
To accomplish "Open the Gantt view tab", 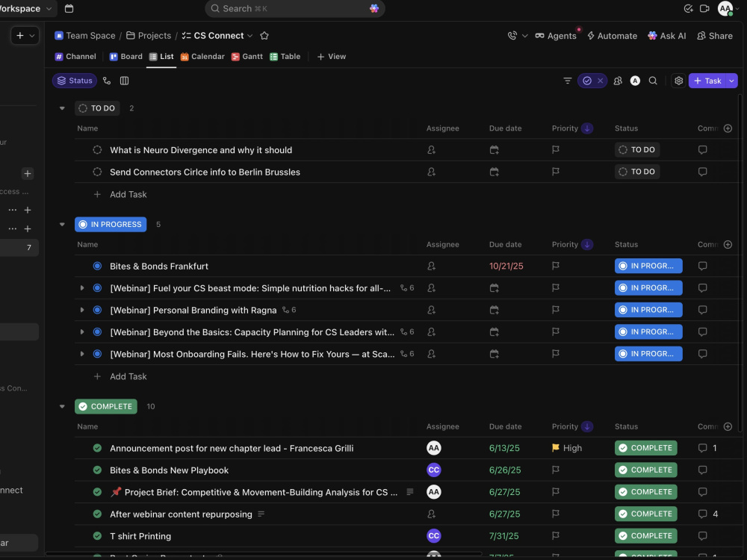I will pyautogui.click(x=247, y=57).
